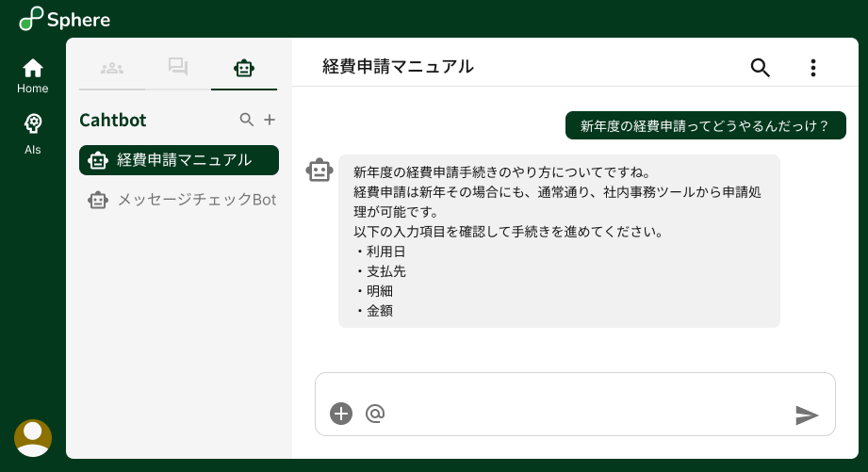Switch to the people groups tab
The image size is (868, 472).
point(112,67)
